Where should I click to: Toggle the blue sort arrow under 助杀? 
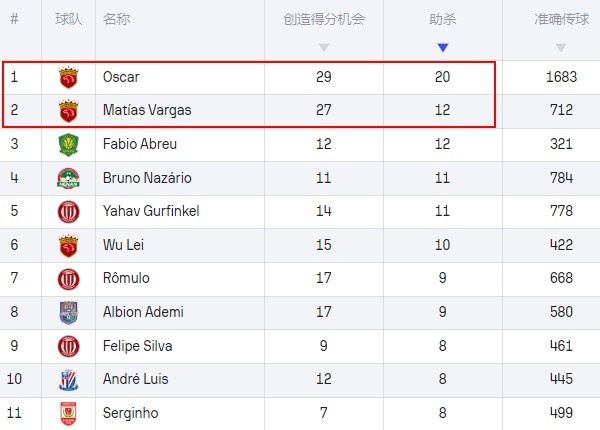pyautogui.click(x=443, y=47)
